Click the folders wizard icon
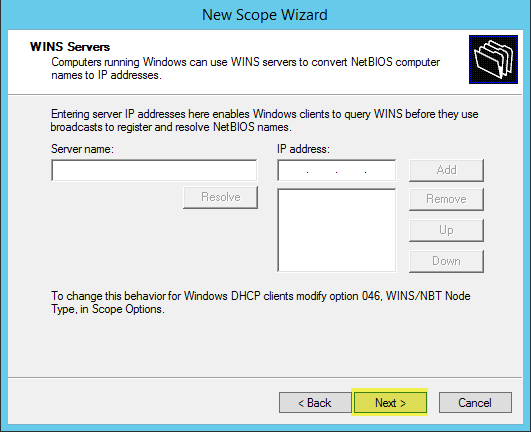Screen dimensions: 531x432 [x=493, y=59]
